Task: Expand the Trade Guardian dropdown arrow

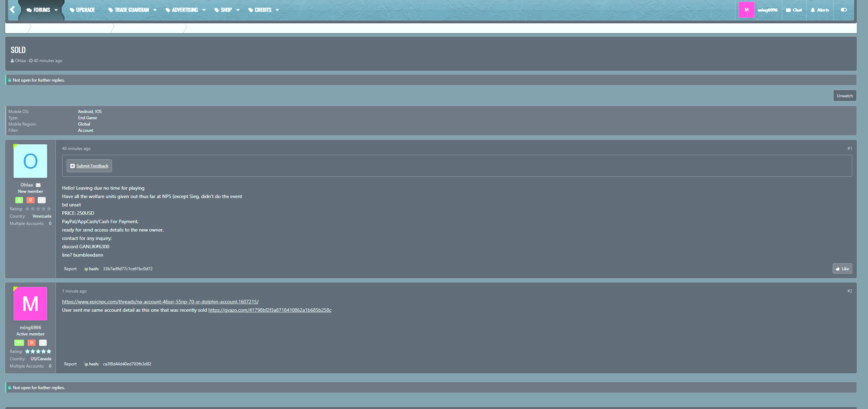Action: 155,10
